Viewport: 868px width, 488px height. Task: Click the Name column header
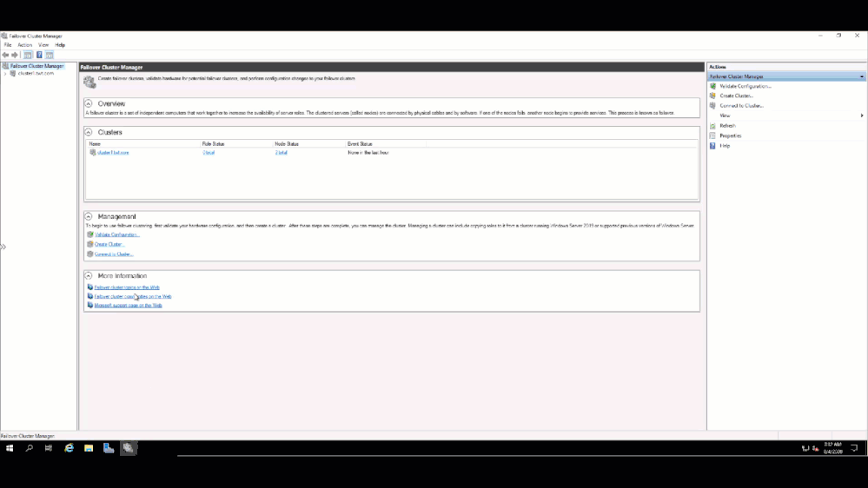point(96,144)
